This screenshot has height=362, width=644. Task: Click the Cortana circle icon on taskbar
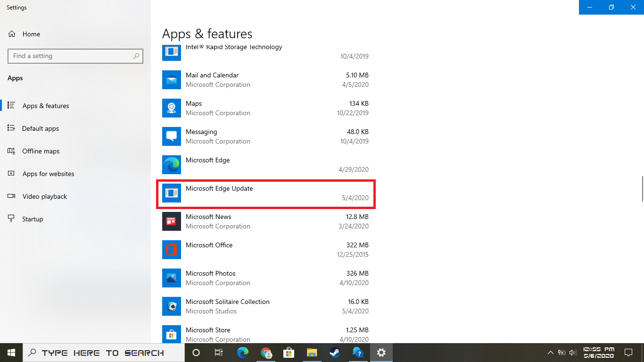coord(196,353)
